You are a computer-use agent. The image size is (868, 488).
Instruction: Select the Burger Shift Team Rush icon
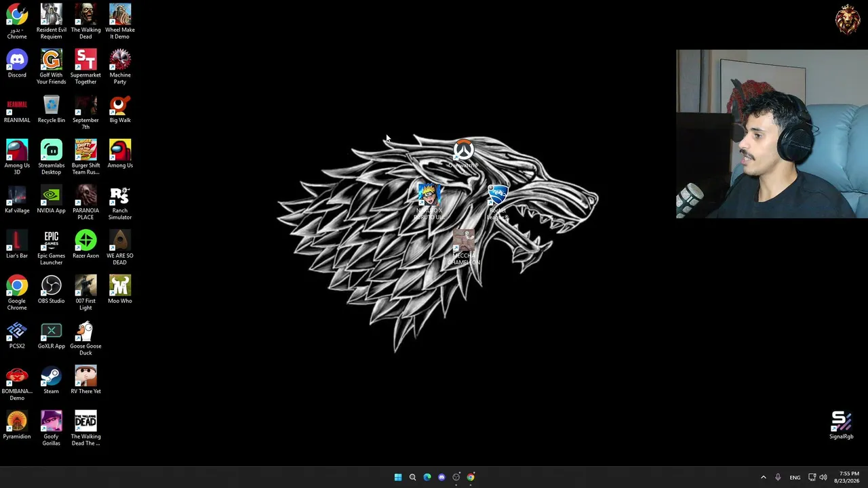coord(85,157)
